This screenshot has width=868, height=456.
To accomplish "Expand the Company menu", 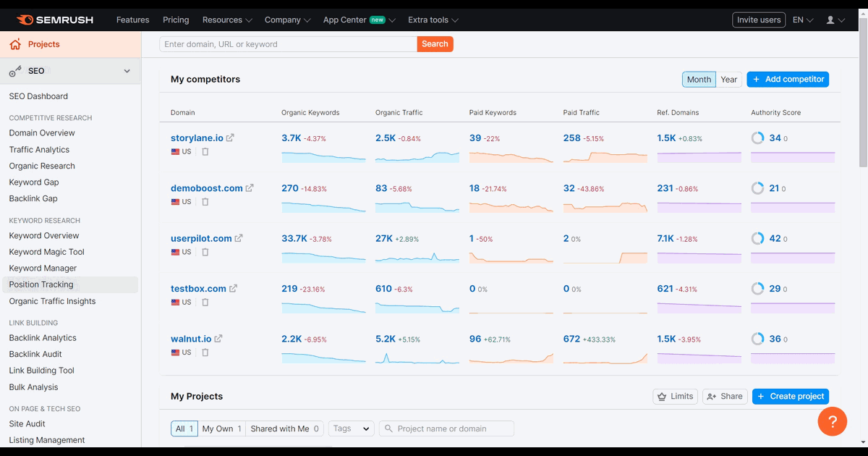I will 287,20.
